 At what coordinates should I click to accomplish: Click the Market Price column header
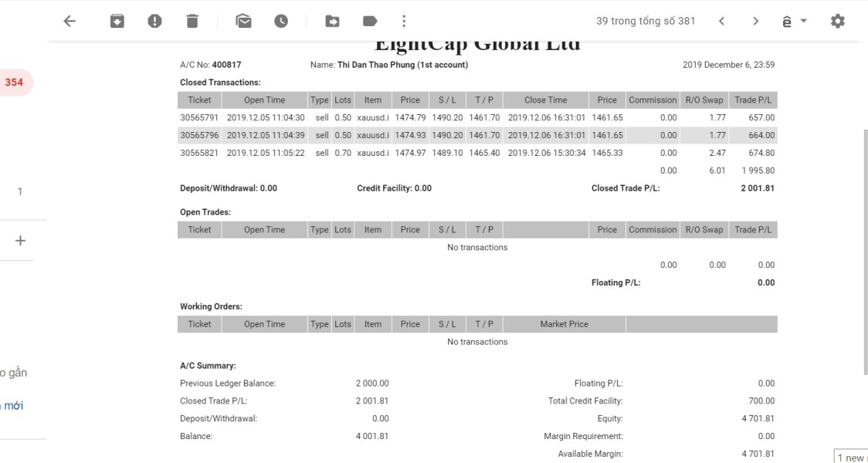click(564, 324)
